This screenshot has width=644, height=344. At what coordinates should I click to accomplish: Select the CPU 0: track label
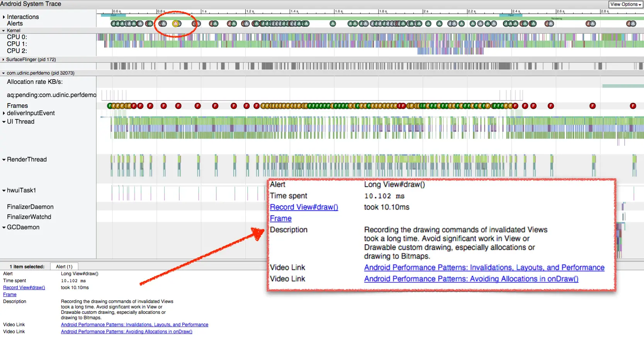pyautogui.click(x=17, y=37)
